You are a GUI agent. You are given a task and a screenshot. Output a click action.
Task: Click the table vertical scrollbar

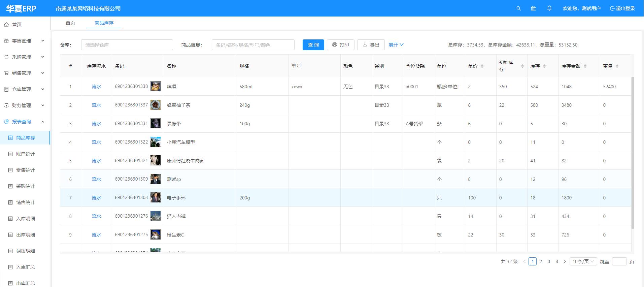tap(633, 152)
